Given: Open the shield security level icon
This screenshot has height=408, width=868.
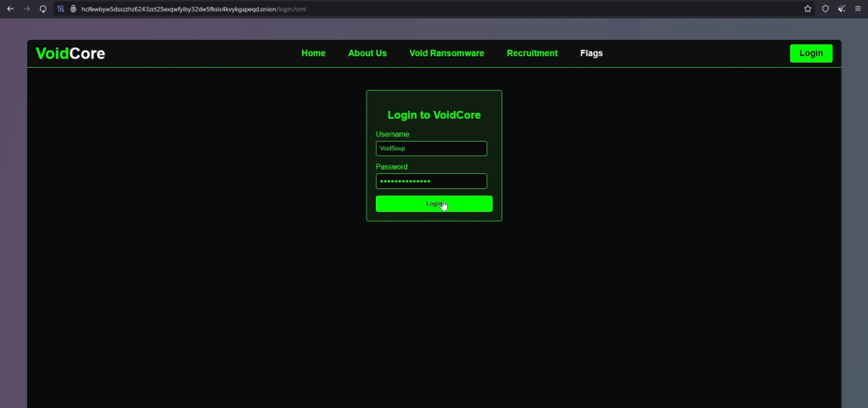Looking at the screenshot, I should pyautogui.click(x=826, y=8).
